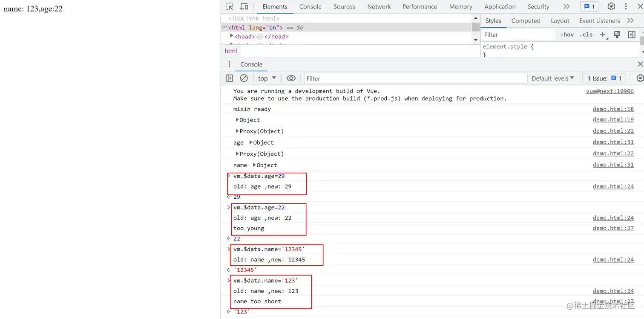Click the 'too young' log message

[249, 228]
